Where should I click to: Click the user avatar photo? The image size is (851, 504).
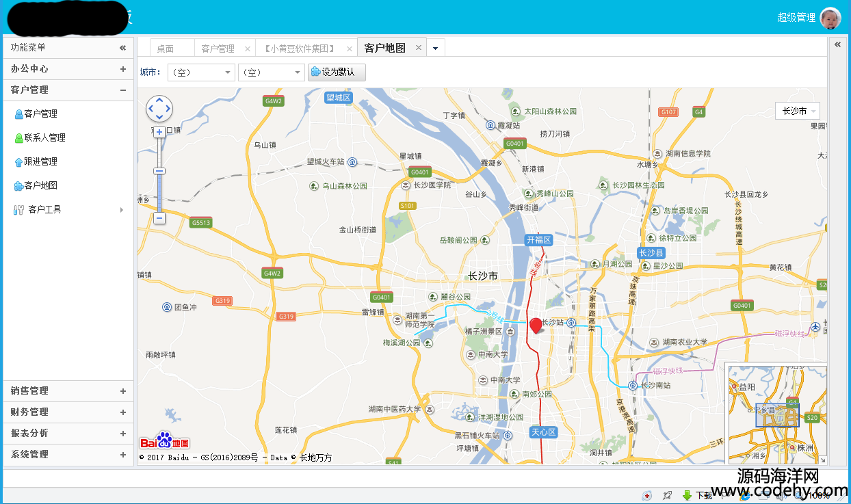pyautogui.click(x=830, y=18)
